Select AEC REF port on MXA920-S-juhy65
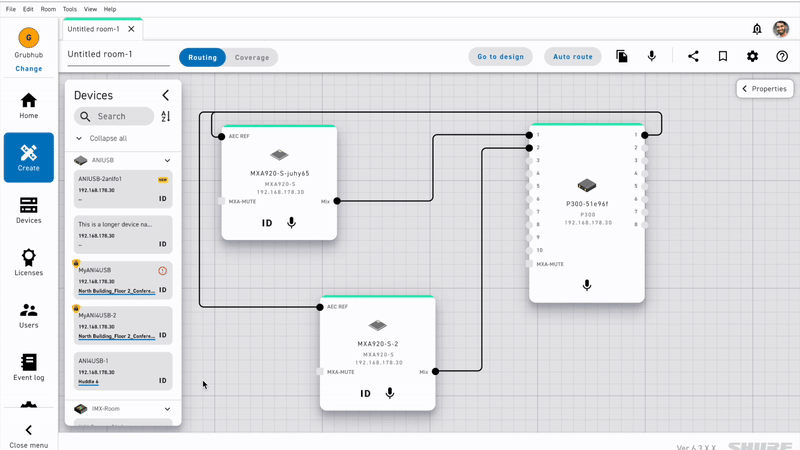Image resolution: width=800 pixels, height=450 pixels. point(221,136)
